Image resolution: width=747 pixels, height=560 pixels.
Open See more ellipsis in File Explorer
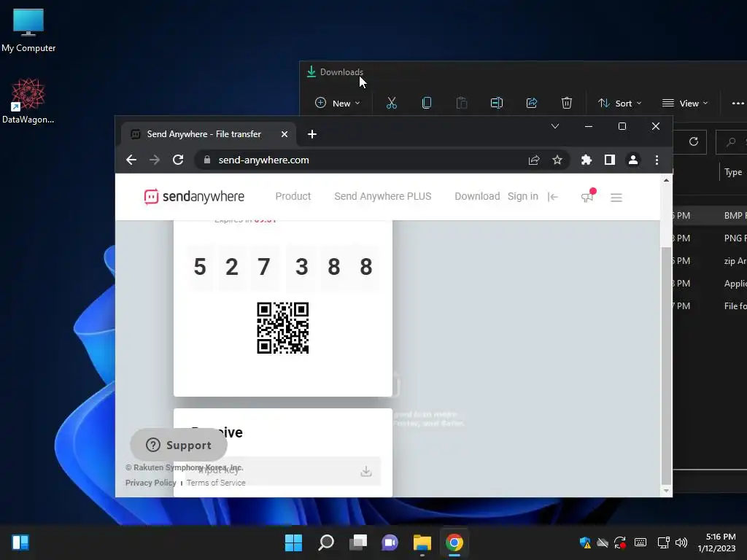click(738, 103)
